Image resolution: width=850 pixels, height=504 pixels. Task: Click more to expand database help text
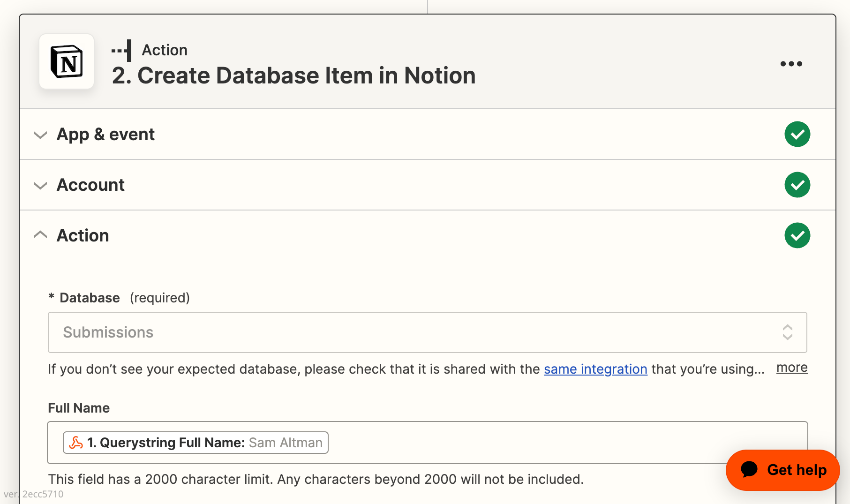pos(792,368)
